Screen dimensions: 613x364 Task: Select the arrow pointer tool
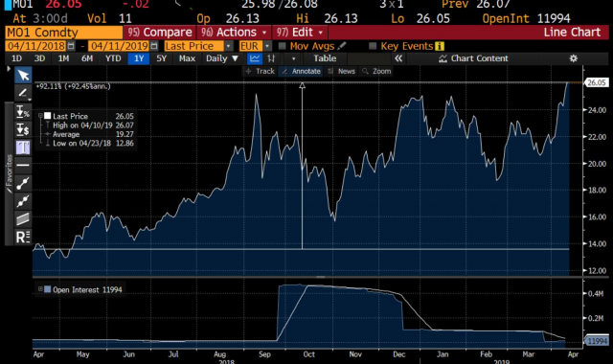pos(23,75)
